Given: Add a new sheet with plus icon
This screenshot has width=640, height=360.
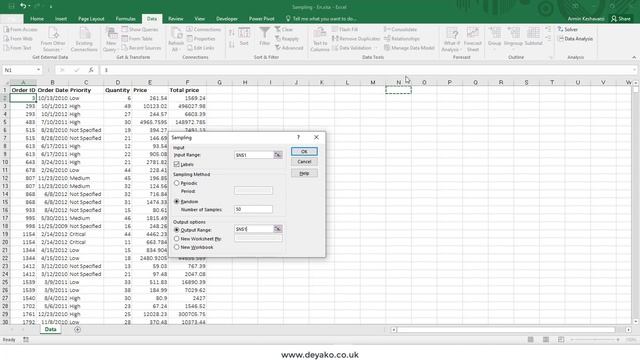Looking at the screenshot, I should (77, 329).
